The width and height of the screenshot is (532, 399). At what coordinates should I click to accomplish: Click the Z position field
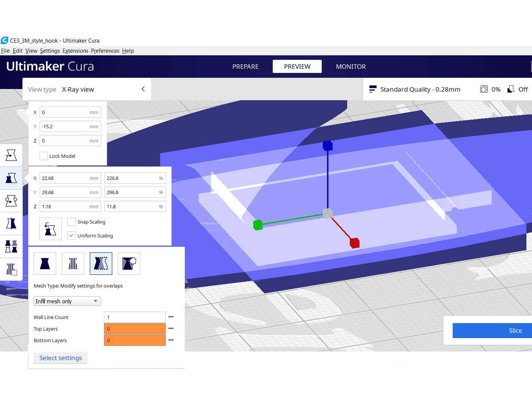tap(70, 141)
